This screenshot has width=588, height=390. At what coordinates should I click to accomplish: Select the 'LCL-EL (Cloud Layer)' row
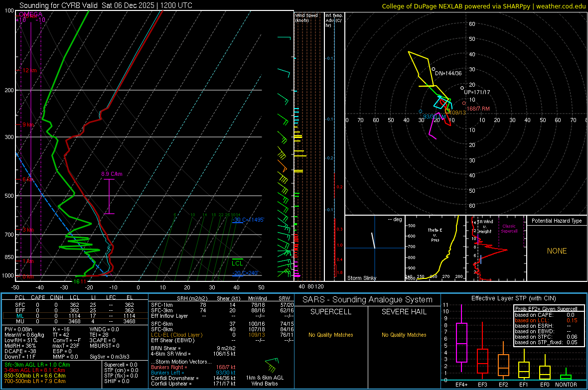[x=222, y=335]
